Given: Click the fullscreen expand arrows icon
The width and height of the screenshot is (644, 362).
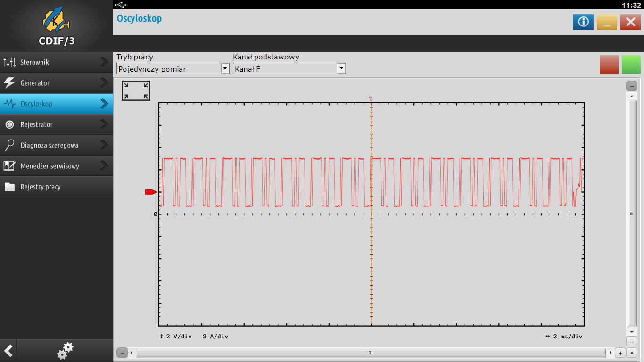Looking at the screenshot, I should 136,91.
